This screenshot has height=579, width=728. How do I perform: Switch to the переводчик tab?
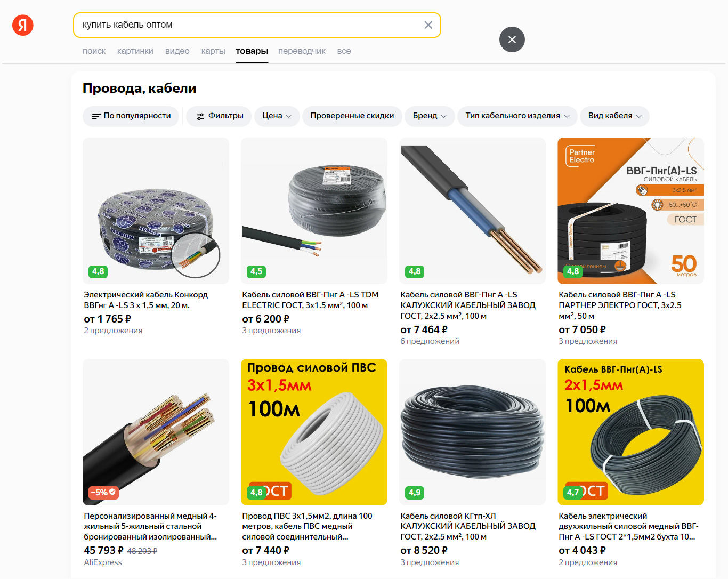pyautogui.click(x=302, y=51)
